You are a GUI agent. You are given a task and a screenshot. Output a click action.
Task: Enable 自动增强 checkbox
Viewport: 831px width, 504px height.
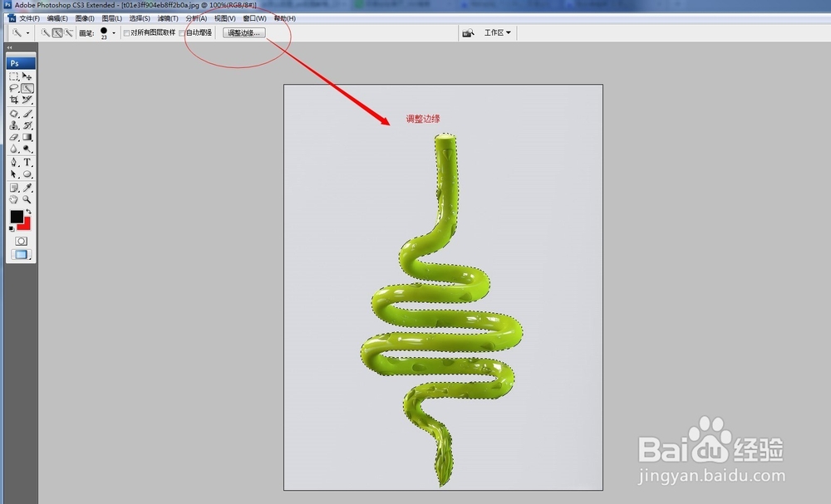click(x=182, y=33)
